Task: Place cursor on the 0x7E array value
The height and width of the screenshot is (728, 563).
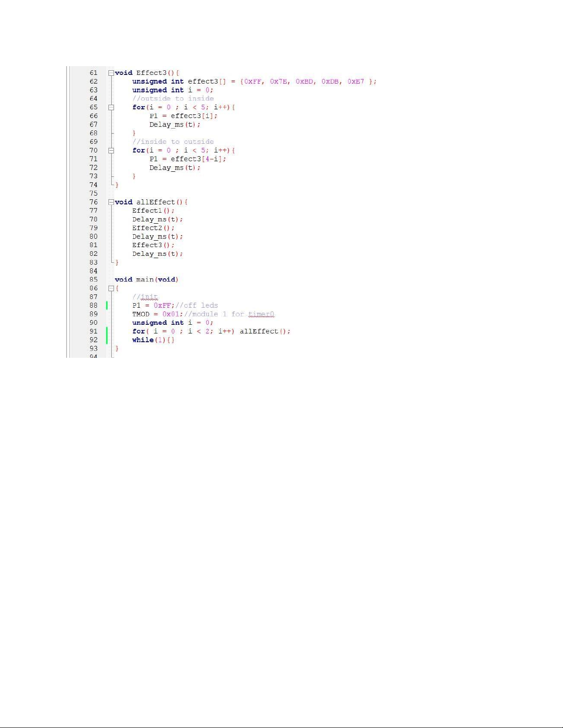Action: pos(279,82)
